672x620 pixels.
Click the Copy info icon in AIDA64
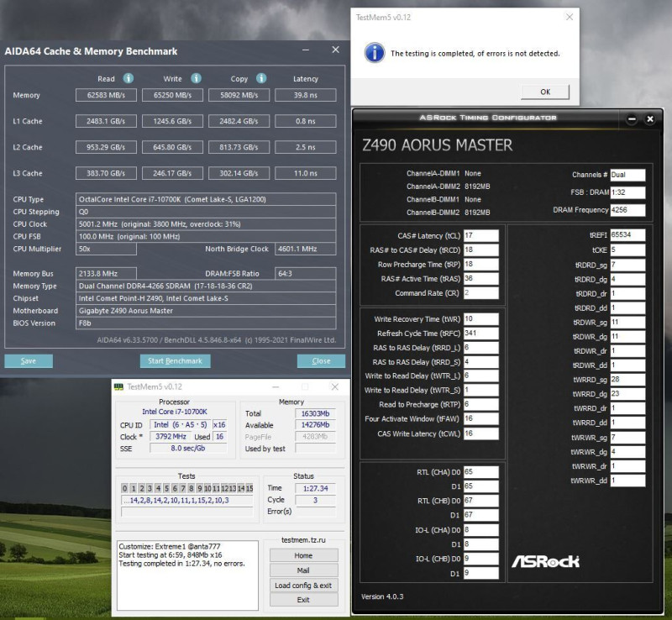[x=261, y=78]
